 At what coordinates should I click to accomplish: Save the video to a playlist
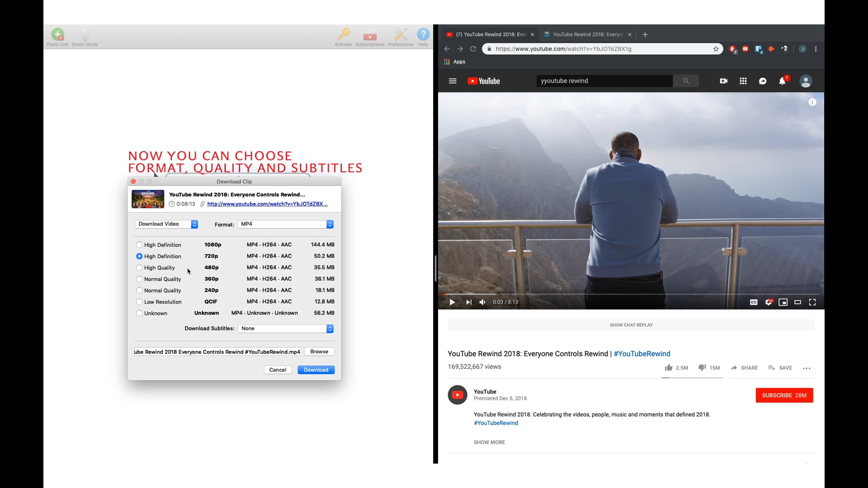coord(780,368)
